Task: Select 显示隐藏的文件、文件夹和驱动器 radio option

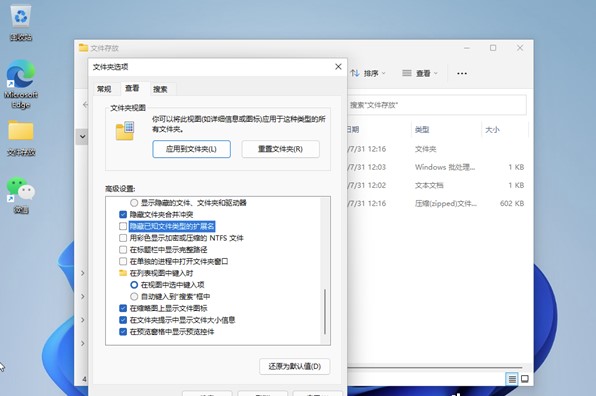Action: pos(134,203)
